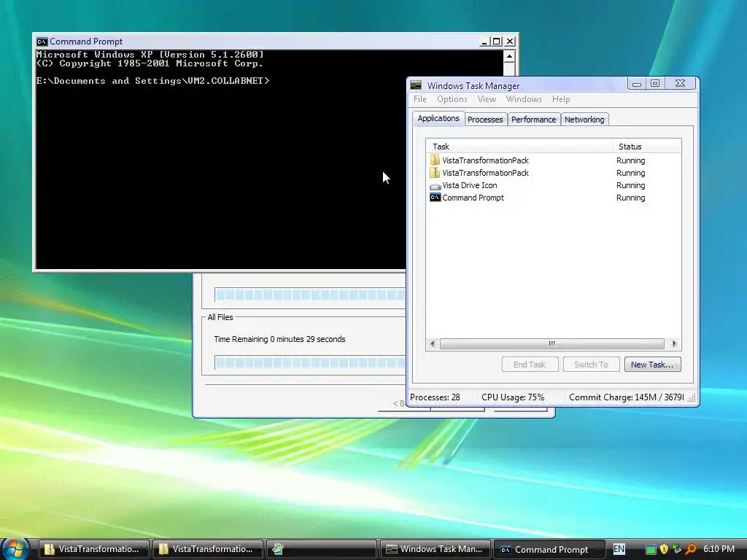Screen dimensions: 747x560
Task: Open the Options menu in Task Manager
Action: click(452, 99)
